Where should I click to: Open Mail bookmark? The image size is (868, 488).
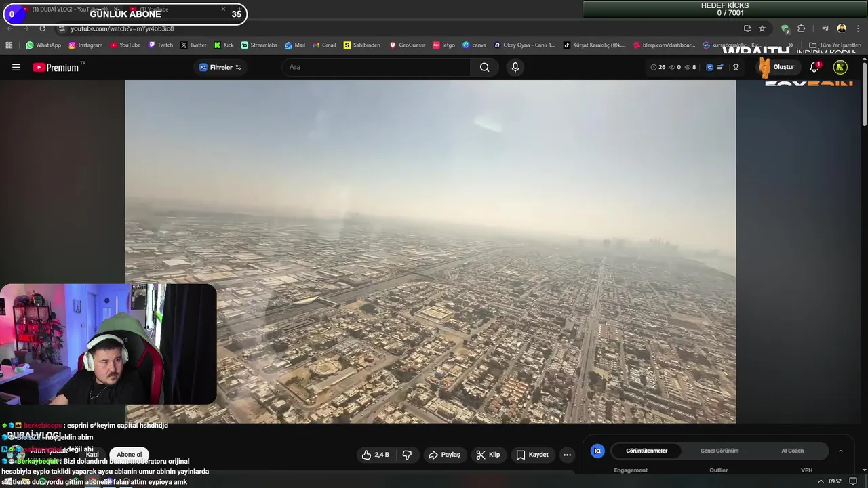(295, 45)
